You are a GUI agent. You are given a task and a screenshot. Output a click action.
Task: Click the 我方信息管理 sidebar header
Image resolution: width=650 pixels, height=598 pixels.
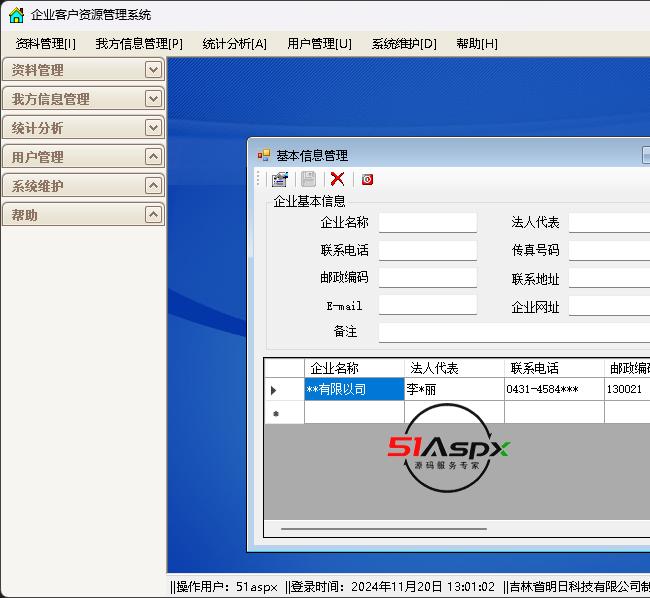tap(83, 99)
